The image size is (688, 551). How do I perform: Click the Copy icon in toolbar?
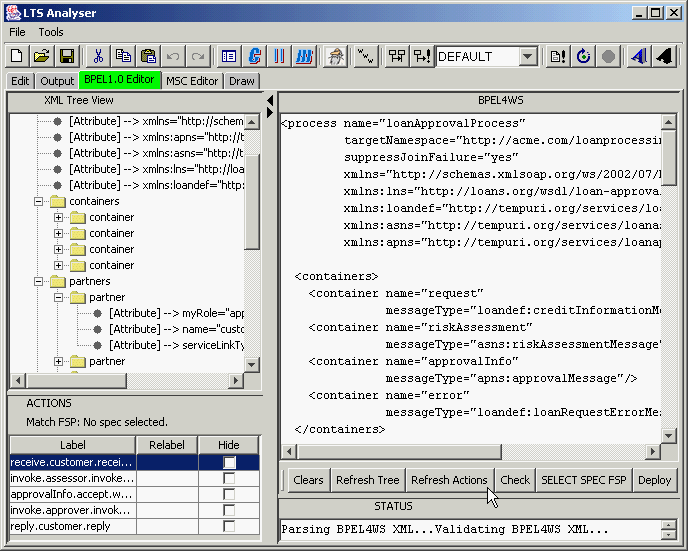click(x=123, y=56)
